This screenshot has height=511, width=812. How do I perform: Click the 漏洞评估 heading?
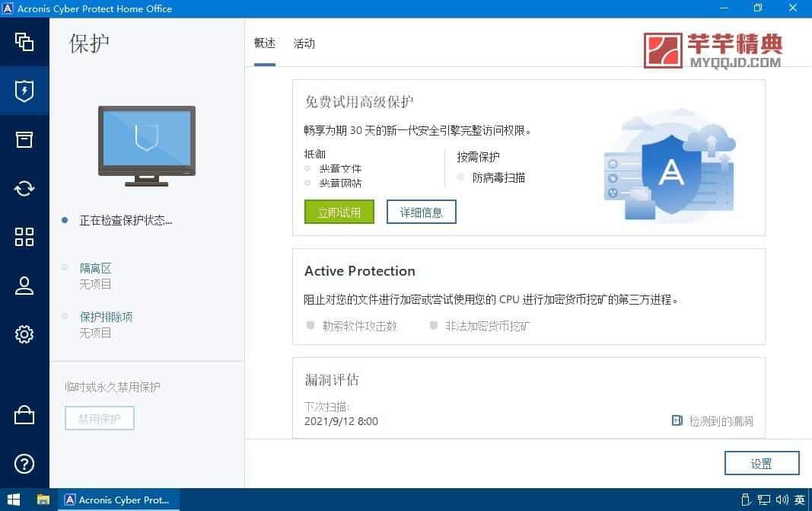click(x=332, y=379)
